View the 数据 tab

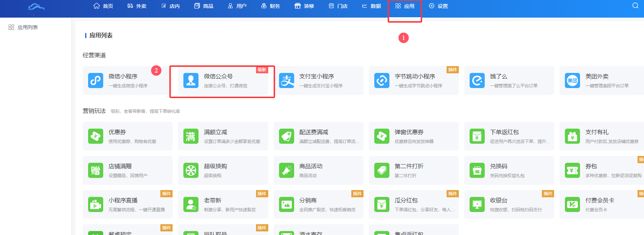tap(371, 6)
